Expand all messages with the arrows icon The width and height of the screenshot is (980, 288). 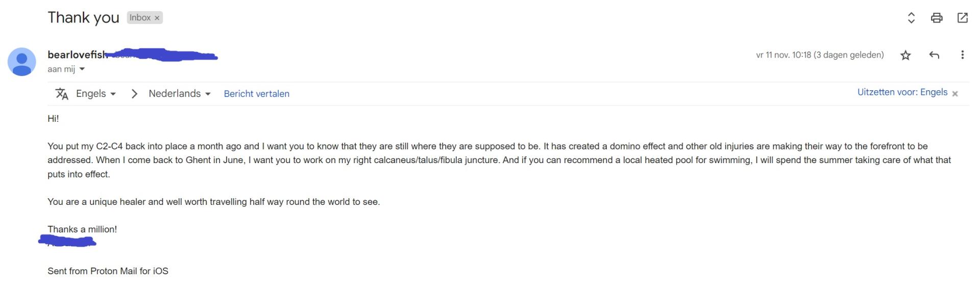coord(911,18)
